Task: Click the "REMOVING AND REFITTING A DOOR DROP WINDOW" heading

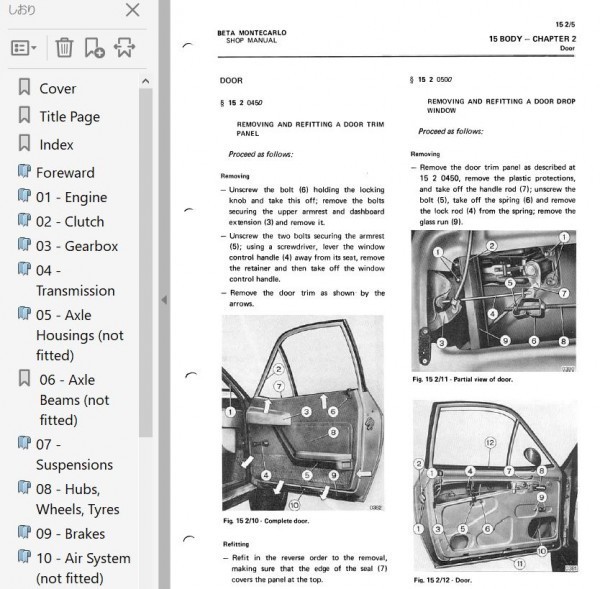Action: point(501,106)
